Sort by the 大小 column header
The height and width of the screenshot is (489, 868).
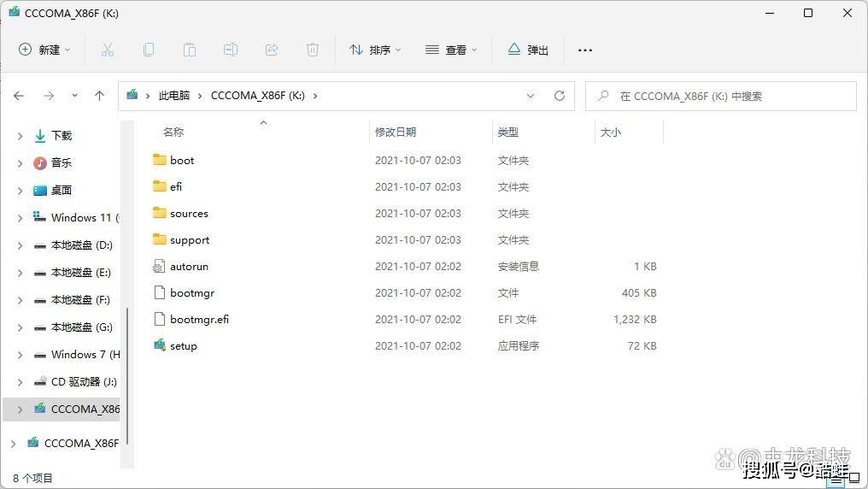point(611,132)
